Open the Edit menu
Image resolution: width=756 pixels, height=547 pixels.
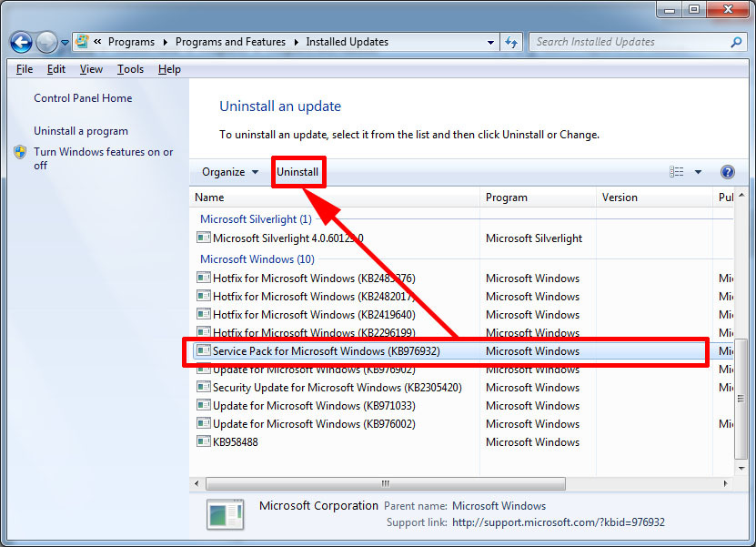pos(55,69)
